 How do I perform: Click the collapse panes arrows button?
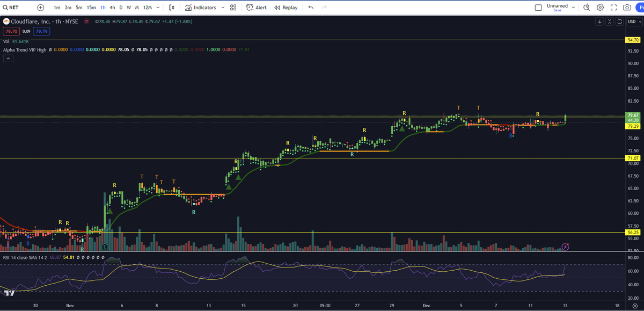point(610,21)
